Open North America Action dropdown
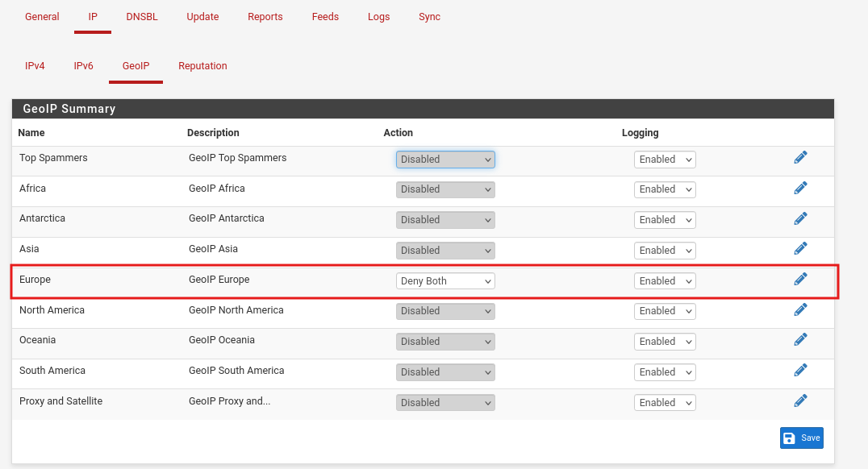The height and width of the screenshot is (469, 868). pos(445,311)
